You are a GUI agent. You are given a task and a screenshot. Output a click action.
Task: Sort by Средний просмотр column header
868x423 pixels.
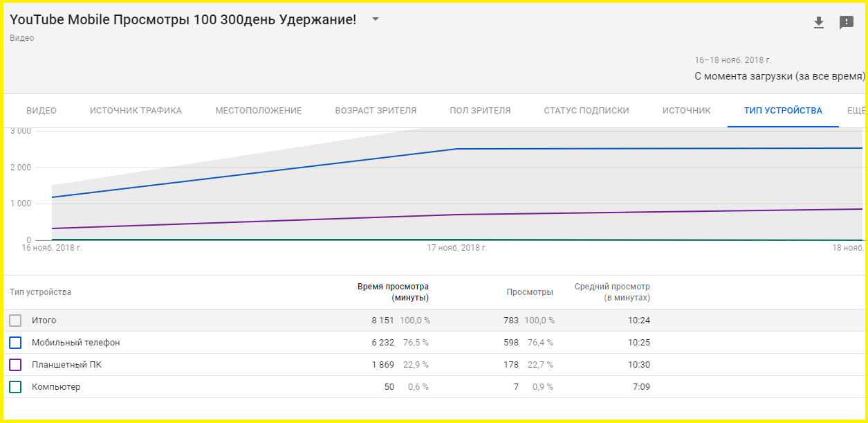(612, 292)
